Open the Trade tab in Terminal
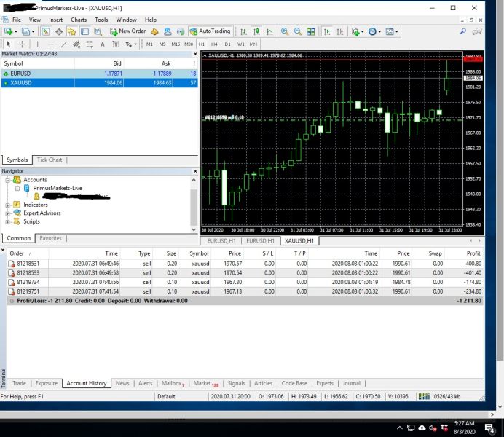This screenshot has width=504, height=437. (x=19, y=383)
